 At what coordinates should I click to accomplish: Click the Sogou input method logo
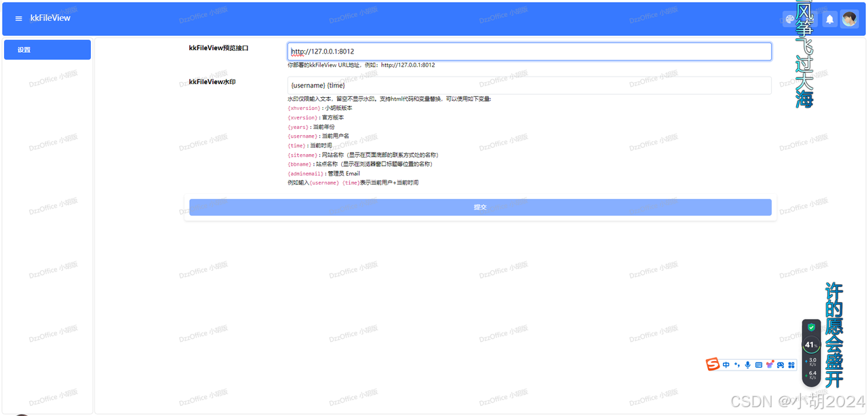pyautogui.click(x=712, y=364)
